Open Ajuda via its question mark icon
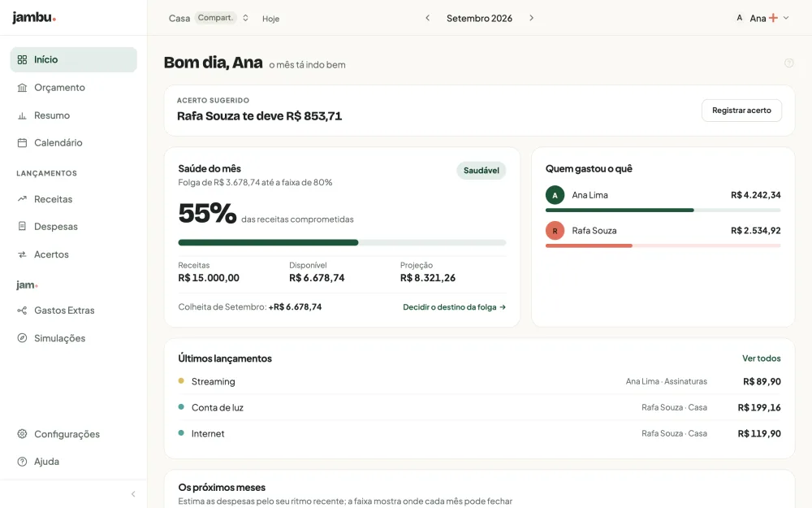Image resolution: width=812 pixels, height=508 pixels. 22,462
